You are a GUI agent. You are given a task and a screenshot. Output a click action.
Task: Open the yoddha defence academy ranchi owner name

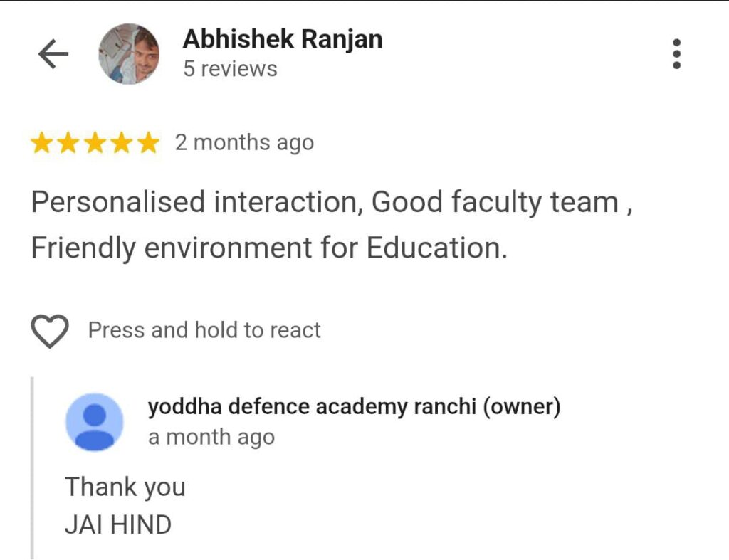click(x=354, y=407)
